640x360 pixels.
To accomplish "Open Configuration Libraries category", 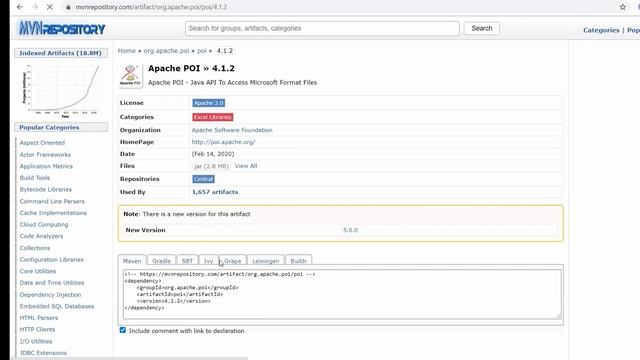I will [x=51, y=260].
